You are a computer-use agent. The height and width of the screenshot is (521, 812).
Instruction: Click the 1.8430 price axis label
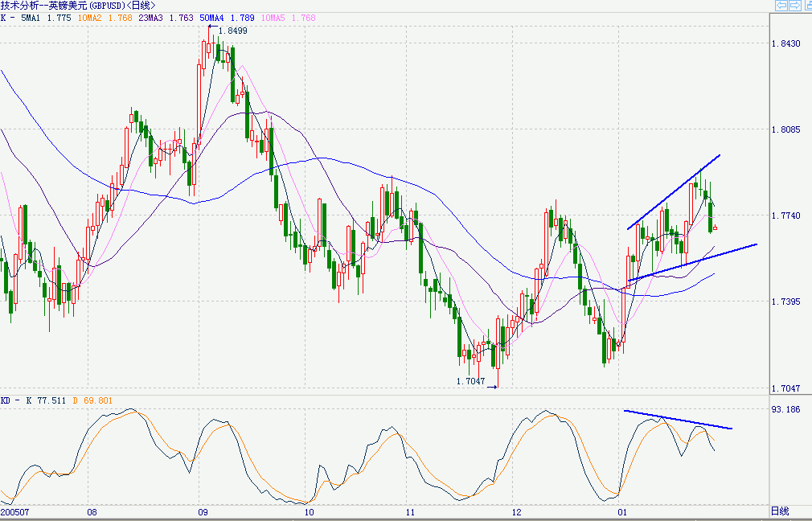click(x=785, y=43)
